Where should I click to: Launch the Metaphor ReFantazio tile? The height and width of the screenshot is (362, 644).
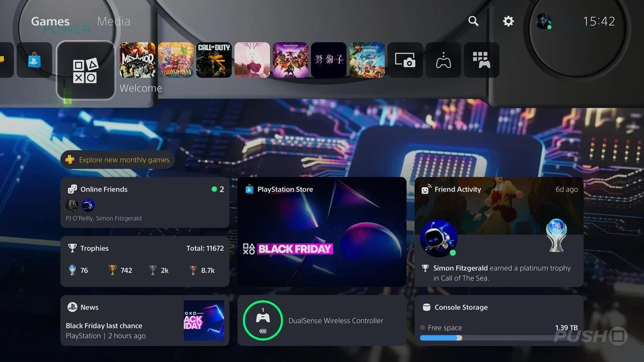pos(137,60)
